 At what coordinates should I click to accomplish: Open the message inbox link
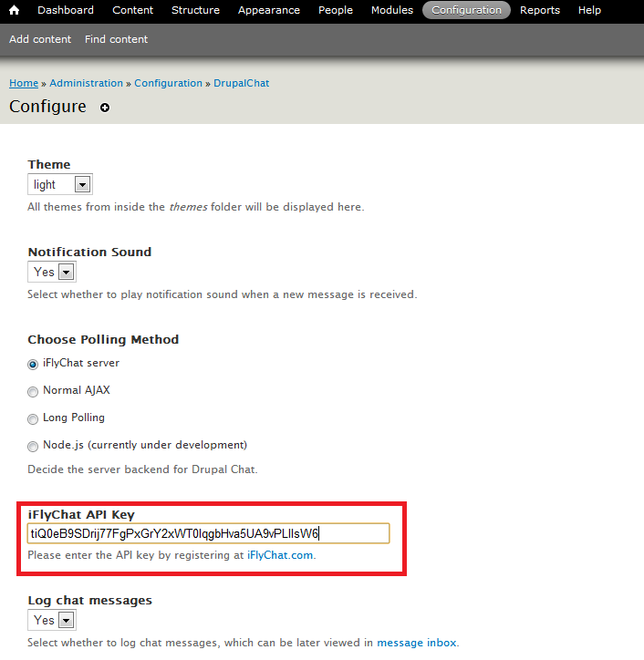tap(417, 643)
